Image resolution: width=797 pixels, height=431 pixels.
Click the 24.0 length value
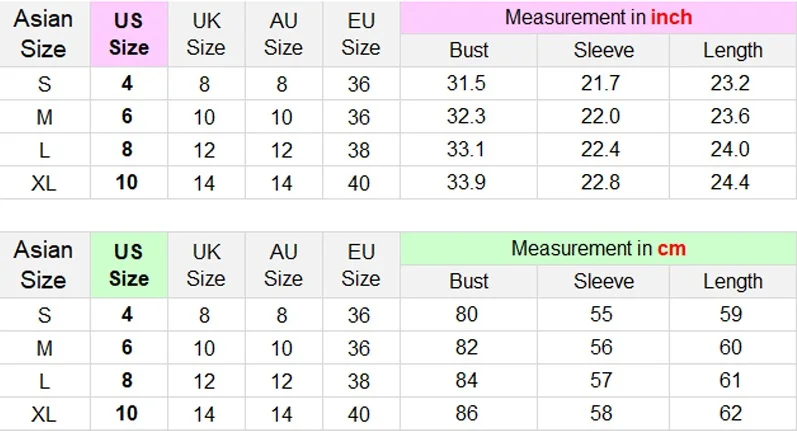[730, 150]
